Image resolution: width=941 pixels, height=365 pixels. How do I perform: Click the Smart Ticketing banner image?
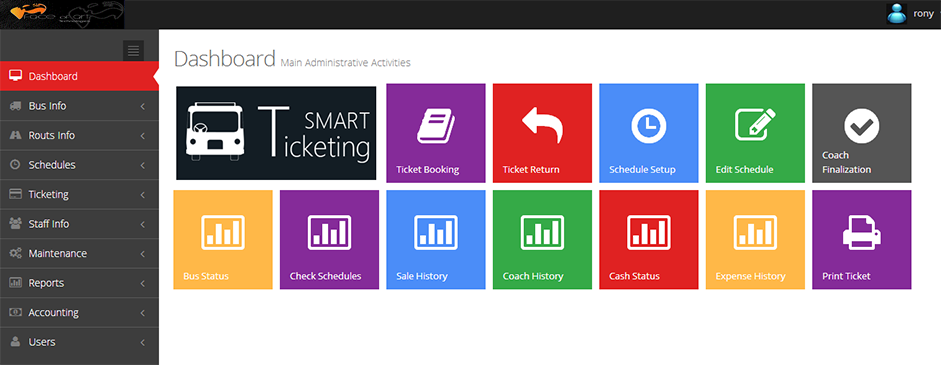(276, 133)
